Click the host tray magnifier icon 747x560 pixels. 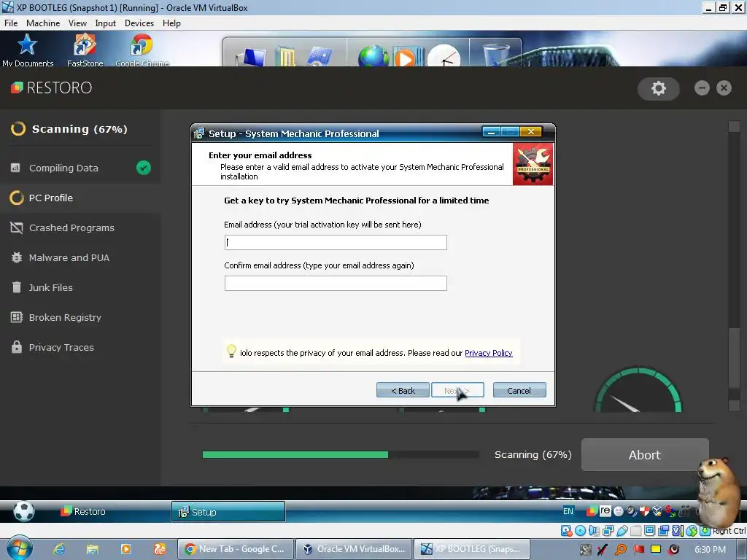621,550
